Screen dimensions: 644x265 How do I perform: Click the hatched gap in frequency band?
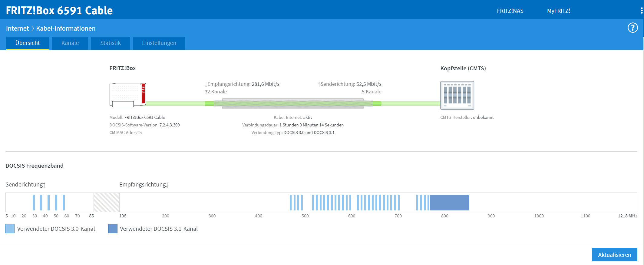pos(107,202)
